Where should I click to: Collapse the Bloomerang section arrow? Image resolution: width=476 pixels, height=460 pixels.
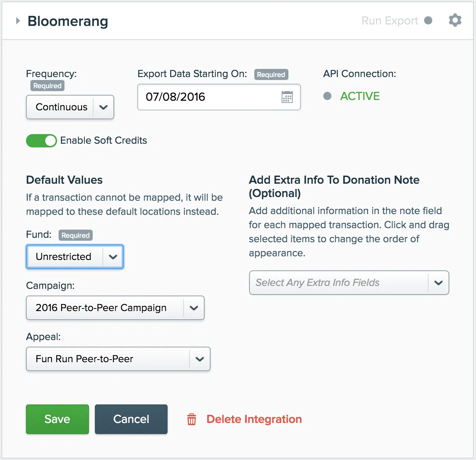(x=18, y=21)
